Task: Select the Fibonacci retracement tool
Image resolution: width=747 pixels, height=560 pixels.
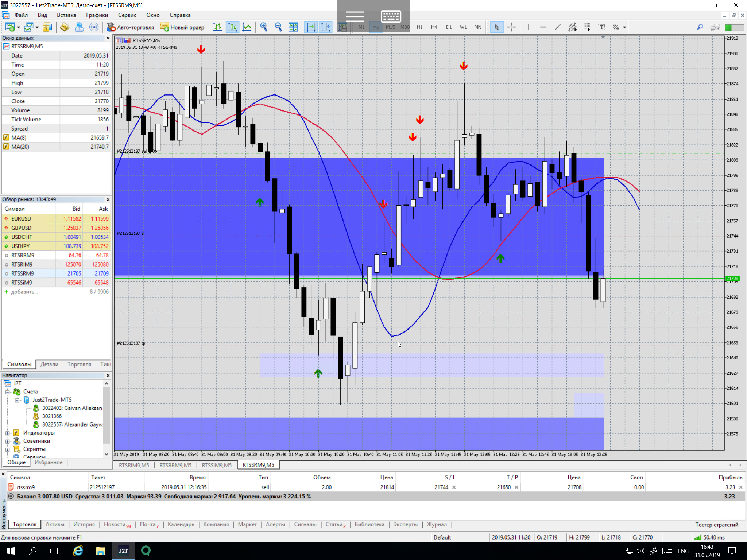Action: [587, 27]
